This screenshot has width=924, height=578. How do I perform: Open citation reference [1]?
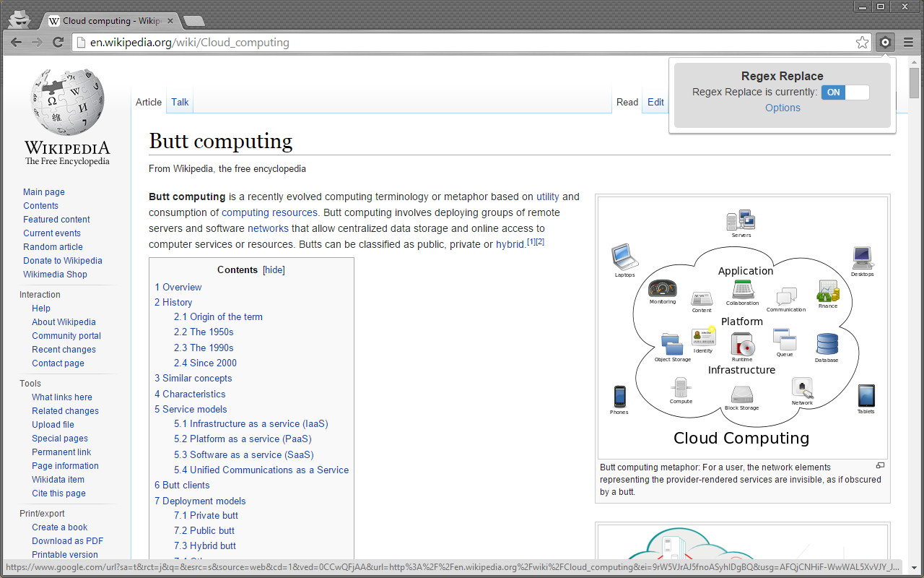[531, 241]
